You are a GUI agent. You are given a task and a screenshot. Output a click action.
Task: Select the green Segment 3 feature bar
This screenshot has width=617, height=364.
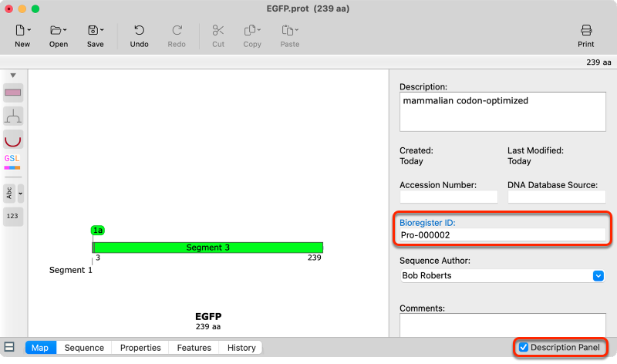(x=207, y=248)
